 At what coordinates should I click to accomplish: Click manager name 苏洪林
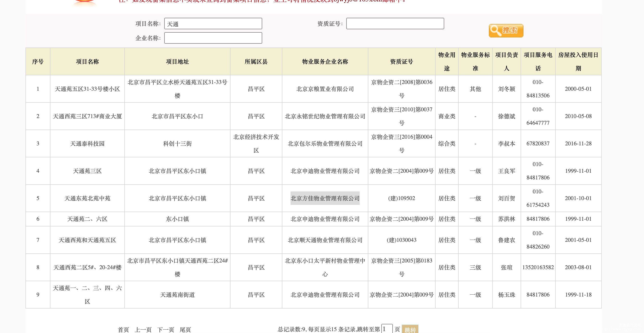(506, 219)
